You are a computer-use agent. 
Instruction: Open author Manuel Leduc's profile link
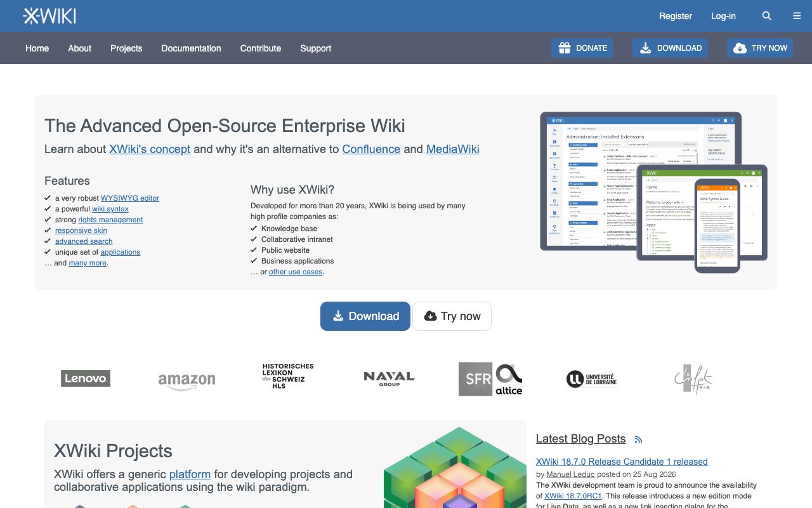570,474
